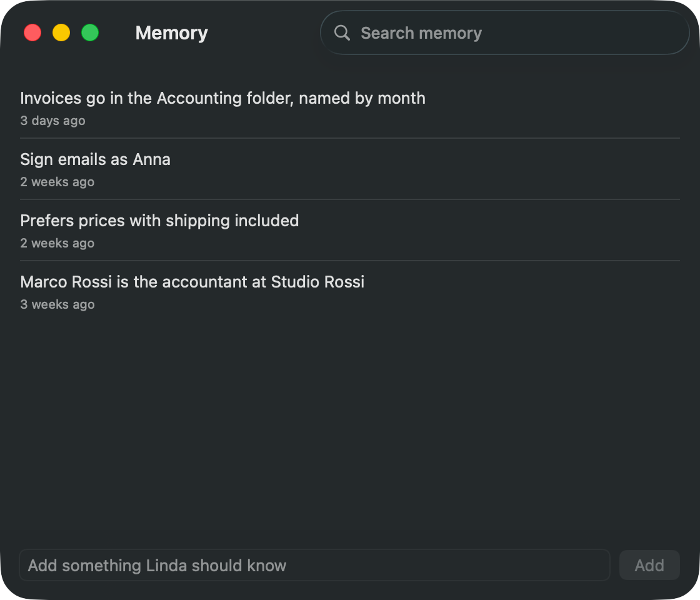Close the Memory window with red button

tap(32, 32)
